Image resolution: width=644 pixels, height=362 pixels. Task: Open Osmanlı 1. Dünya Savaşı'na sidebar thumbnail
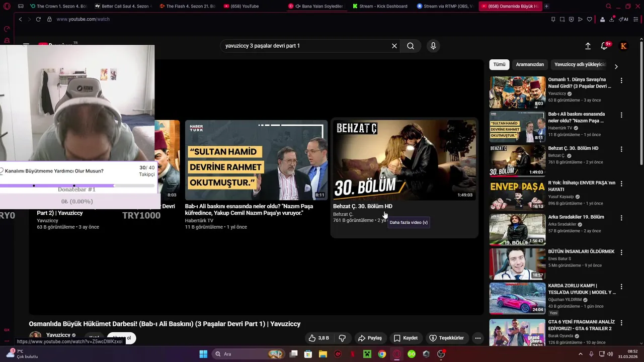coord(517,92)
